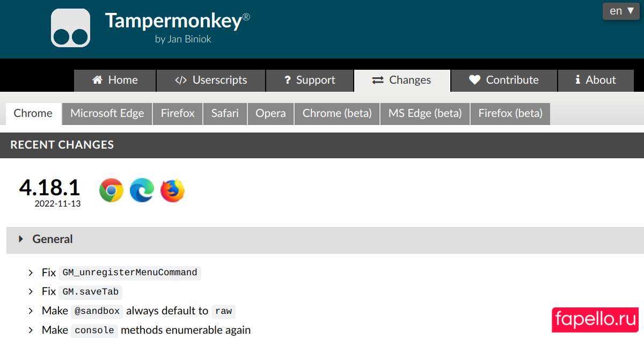644x338 pixels.
Task: View the Chrome (beta) changes tab
Action: [337, 114]
